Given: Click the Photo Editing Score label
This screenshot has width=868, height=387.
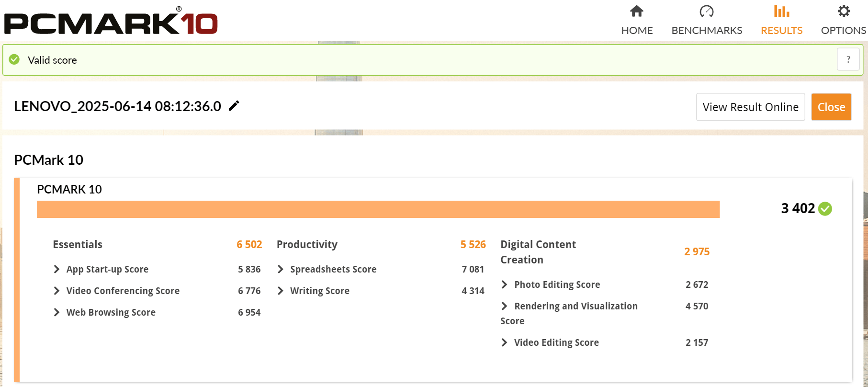Looking at the screenshot, I should (x=557, y=285).
